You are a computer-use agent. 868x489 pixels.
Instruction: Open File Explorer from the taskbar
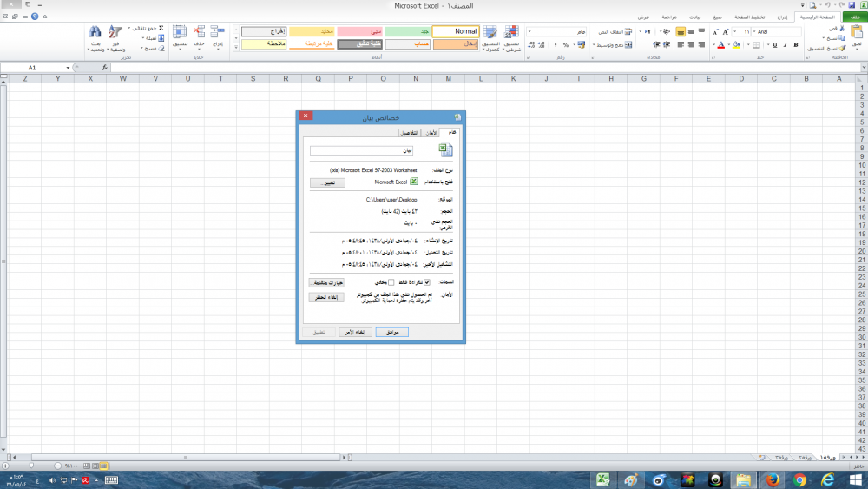(744, 479)
